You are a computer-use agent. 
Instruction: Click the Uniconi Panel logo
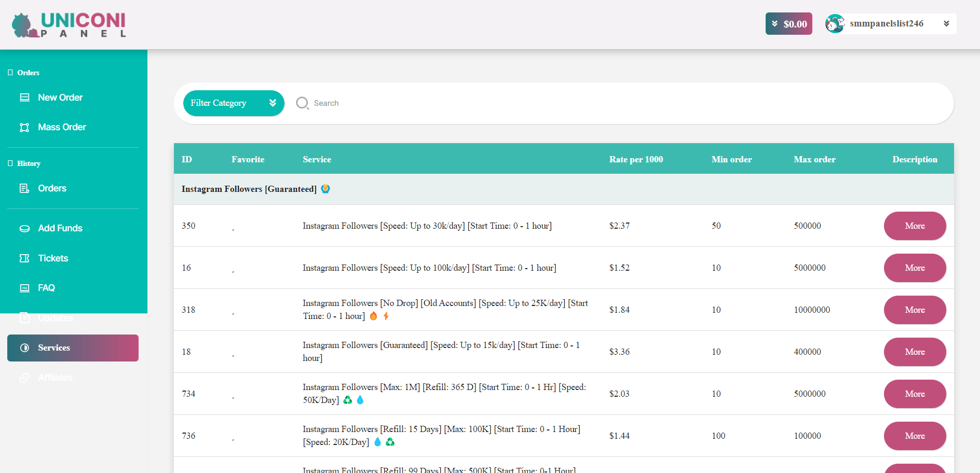click(69, 25)
